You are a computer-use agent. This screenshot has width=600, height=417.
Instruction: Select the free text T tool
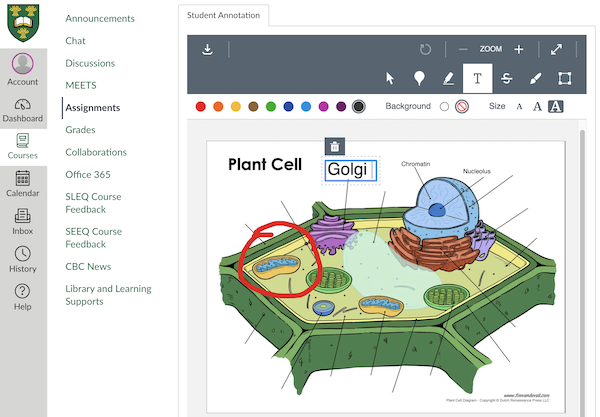(478, 78)
